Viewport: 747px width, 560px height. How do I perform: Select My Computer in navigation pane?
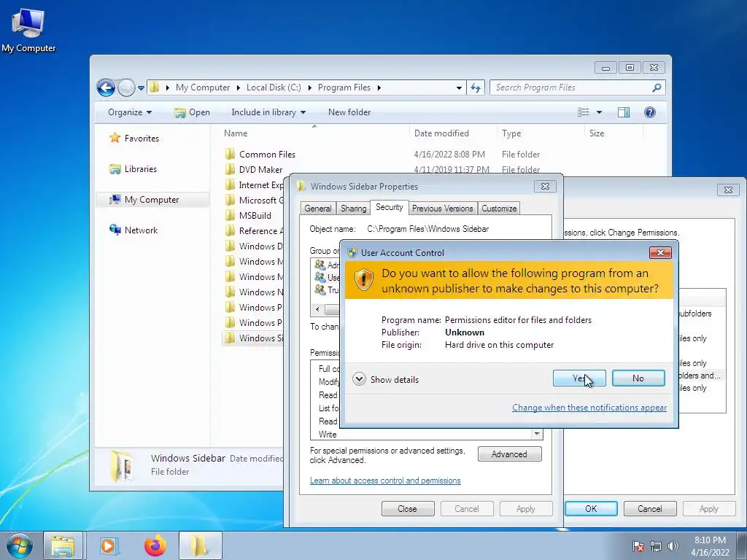[152, 200]
